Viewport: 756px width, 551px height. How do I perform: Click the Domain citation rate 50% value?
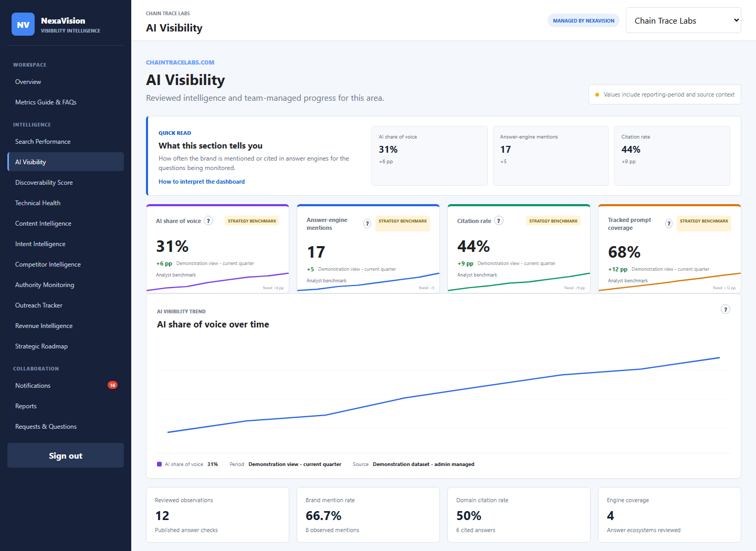click(469, 516)
